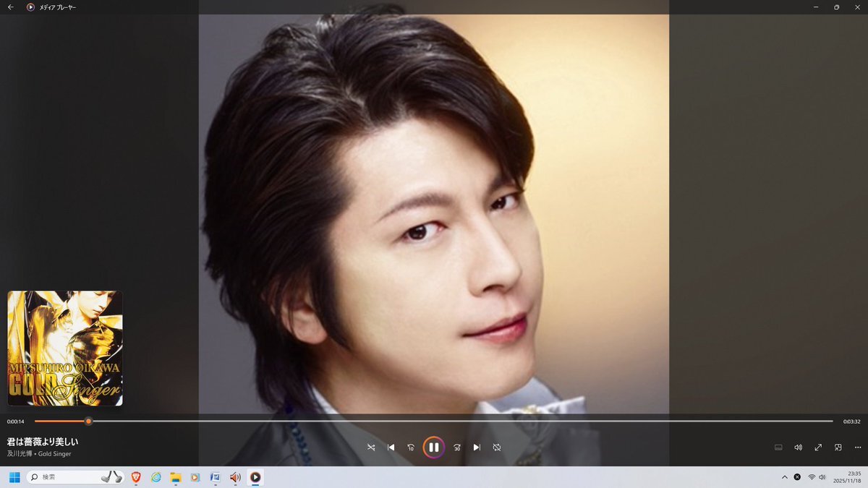This screenshot has height=488, width=868.
Task: Skip forward 30 seconds
Action: click(x=457, y=448)
